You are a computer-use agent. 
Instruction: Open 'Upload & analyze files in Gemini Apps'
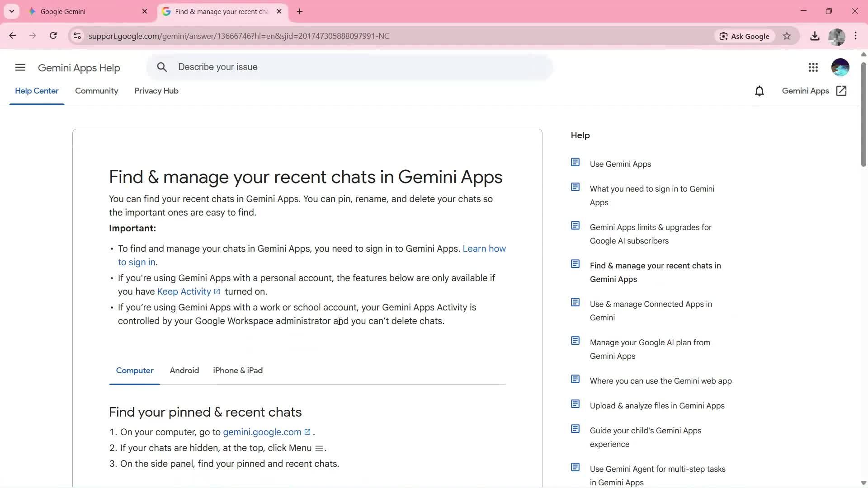coord(657,405)
